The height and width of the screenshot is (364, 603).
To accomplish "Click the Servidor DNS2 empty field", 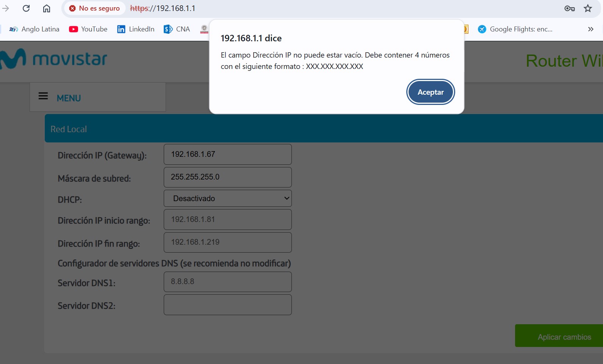I will (x=227, y=305).
